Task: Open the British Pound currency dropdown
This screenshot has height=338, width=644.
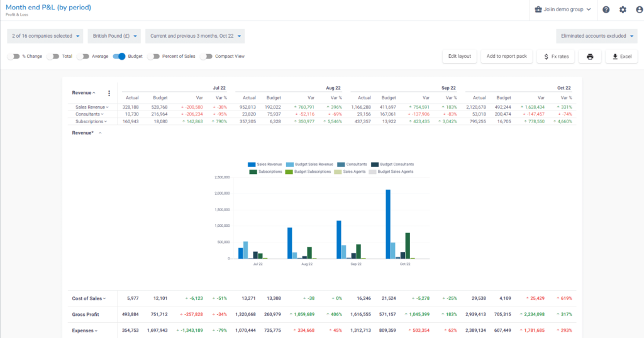Action: click(114, 36)
